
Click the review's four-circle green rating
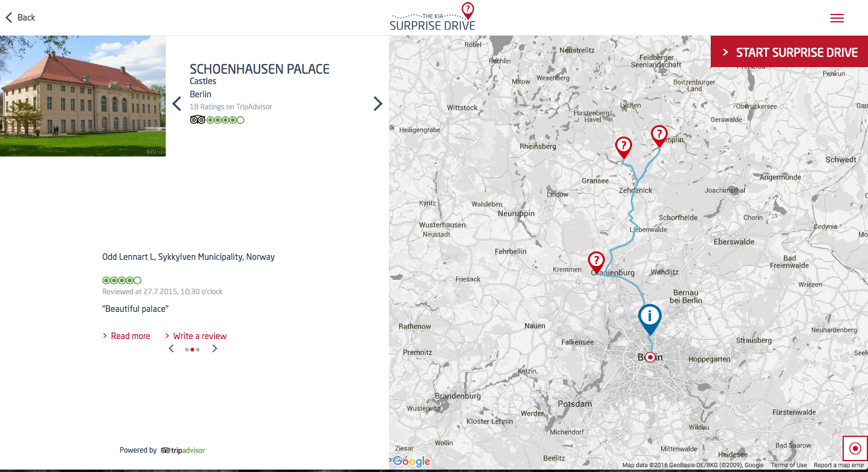point(122,280)
